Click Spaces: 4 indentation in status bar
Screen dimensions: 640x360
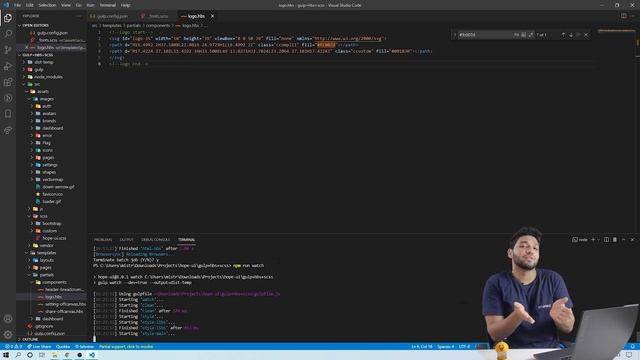445,347
